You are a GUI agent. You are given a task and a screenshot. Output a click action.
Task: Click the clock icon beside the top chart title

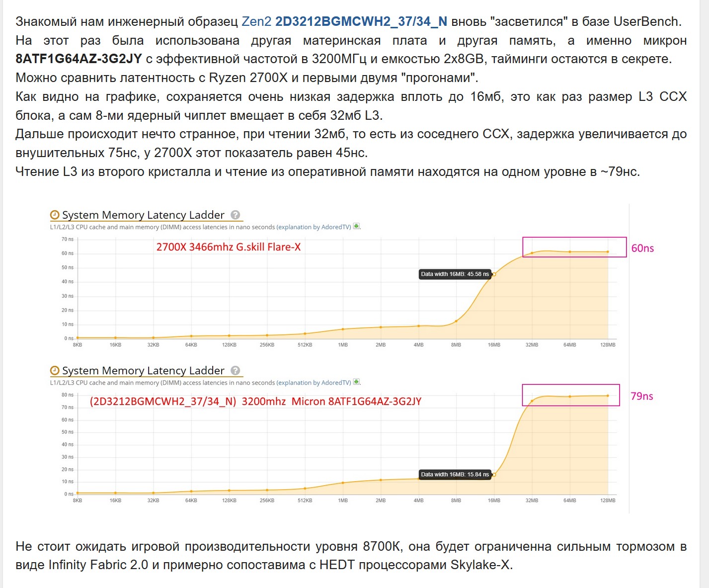tap(55, 215)
